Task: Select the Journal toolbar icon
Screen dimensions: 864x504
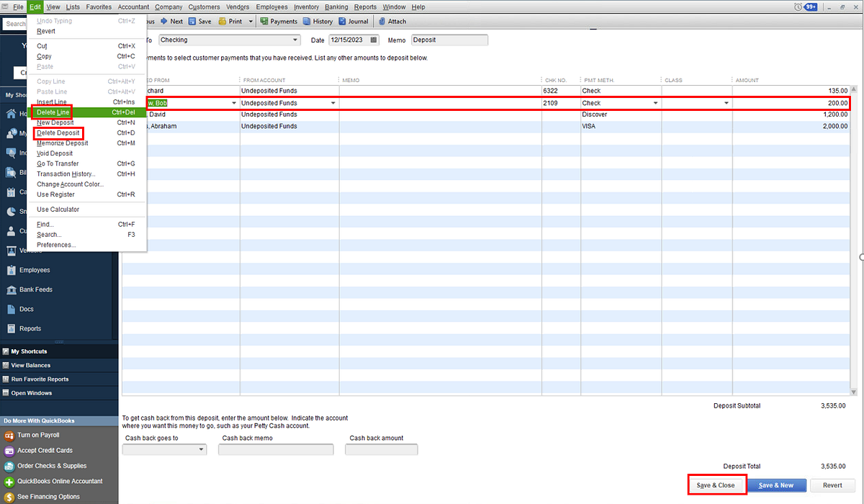Action: [x=353, y=21]
